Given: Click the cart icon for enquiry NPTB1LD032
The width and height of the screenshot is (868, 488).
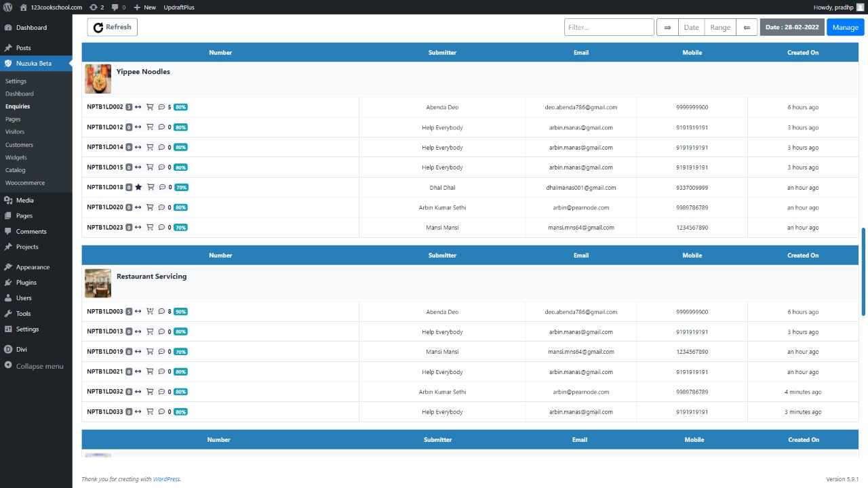Looking at the screenshot, I should [x=150, y=392].
